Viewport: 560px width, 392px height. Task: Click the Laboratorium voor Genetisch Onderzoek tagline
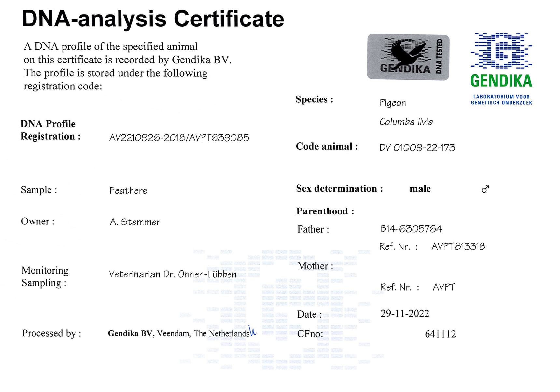click(501, 100)
